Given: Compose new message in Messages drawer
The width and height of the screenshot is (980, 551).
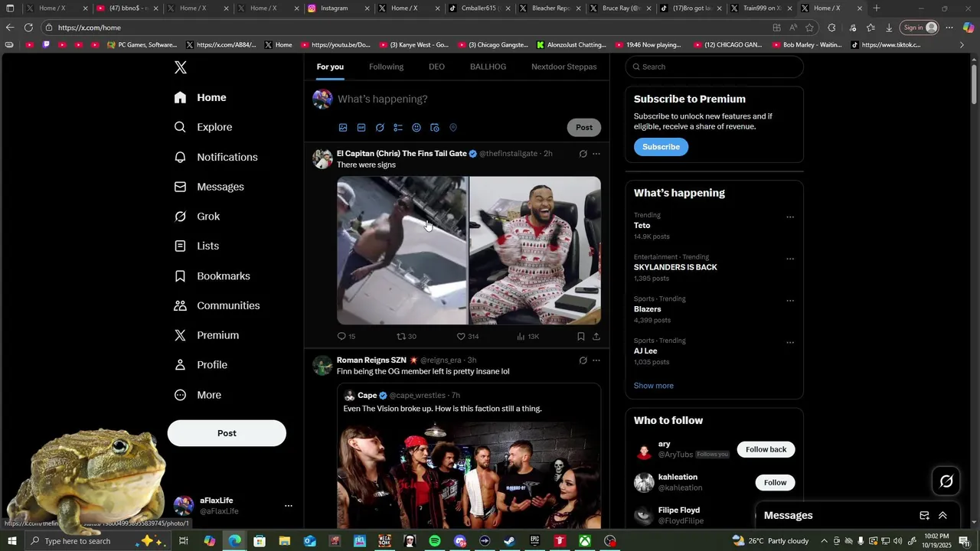Looking at the screenshot, I should [x=924, y=516].
